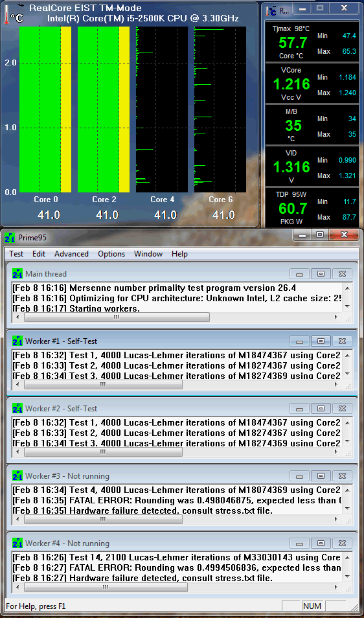Viewport: 364px width, 618px height.
Task: Click Worker #3 scroll down arrow
Action: (347, 509)
